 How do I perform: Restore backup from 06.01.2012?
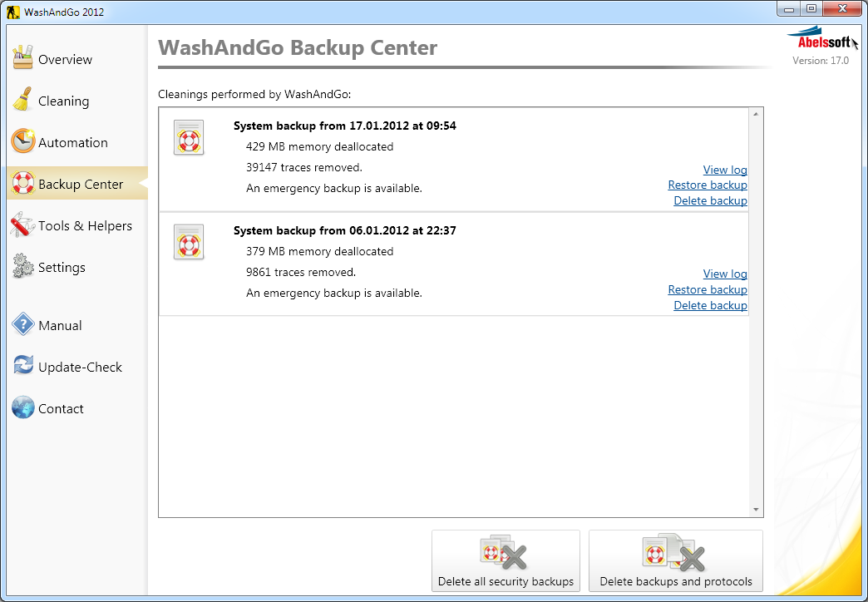pyautogui.click(x=708, y=289)
